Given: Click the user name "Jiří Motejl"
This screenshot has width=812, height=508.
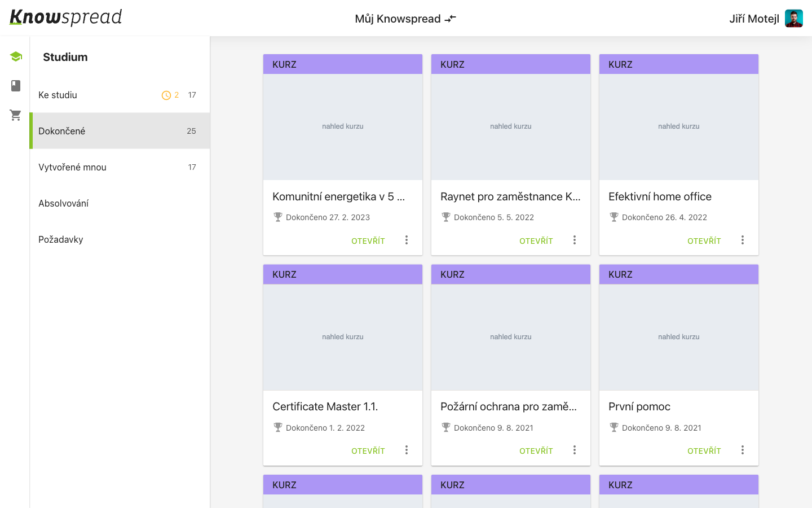Looking at the screenshot, I should click(x=754, y=19).
